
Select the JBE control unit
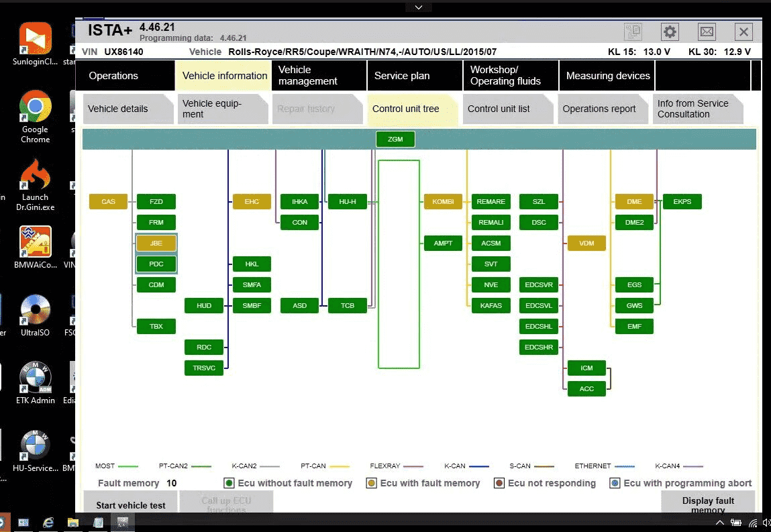[156, 243]
